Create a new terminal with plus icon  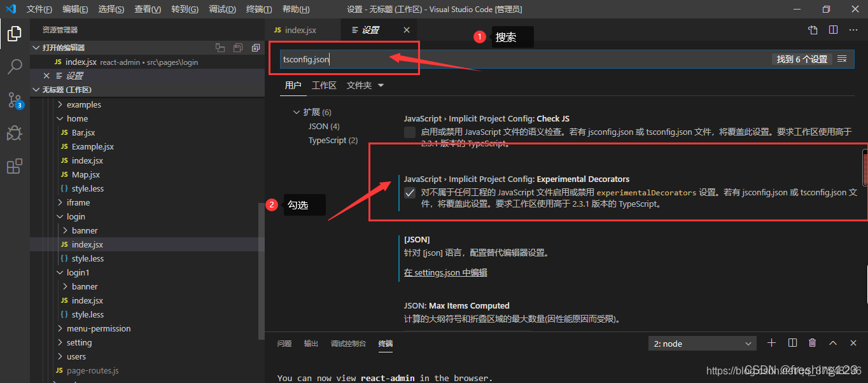772,343
